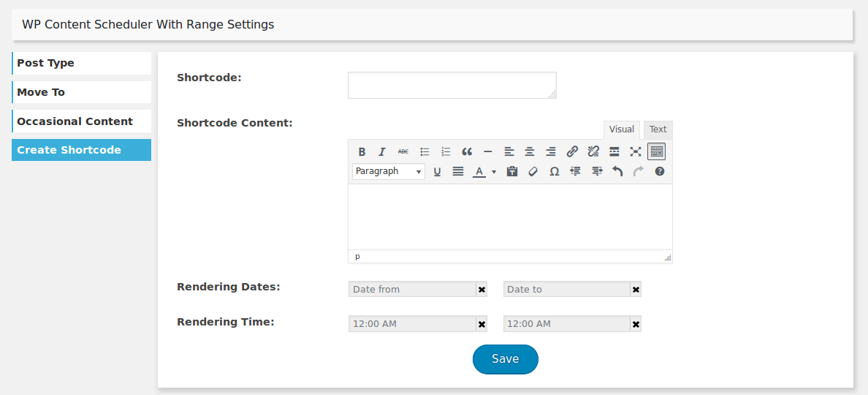Open the special character Omega dialog
Image resolution: width=868 pixels, height=395 pixels.
point(554,172)
